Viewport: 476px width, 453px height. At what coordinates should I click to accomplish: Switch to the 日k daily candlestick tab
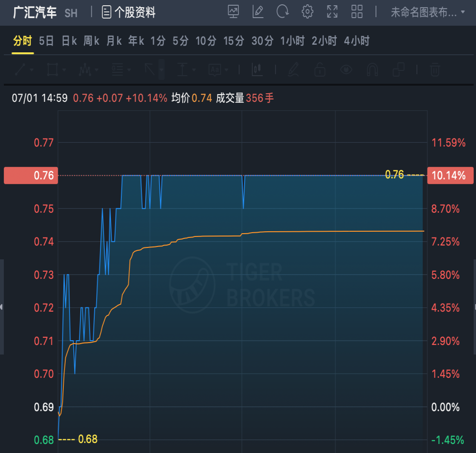coord(69,40)
